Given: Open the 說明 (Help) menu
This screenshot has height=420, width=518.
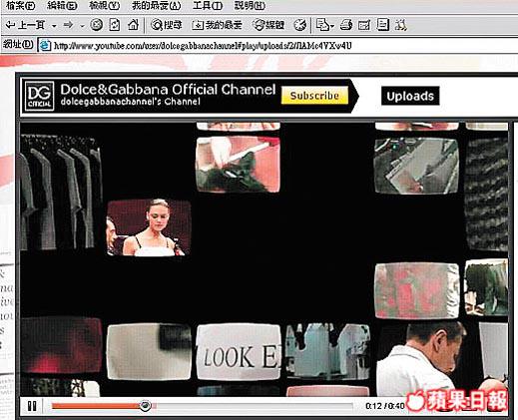Looking at the screenshot, I should click(x=250, y=5).
